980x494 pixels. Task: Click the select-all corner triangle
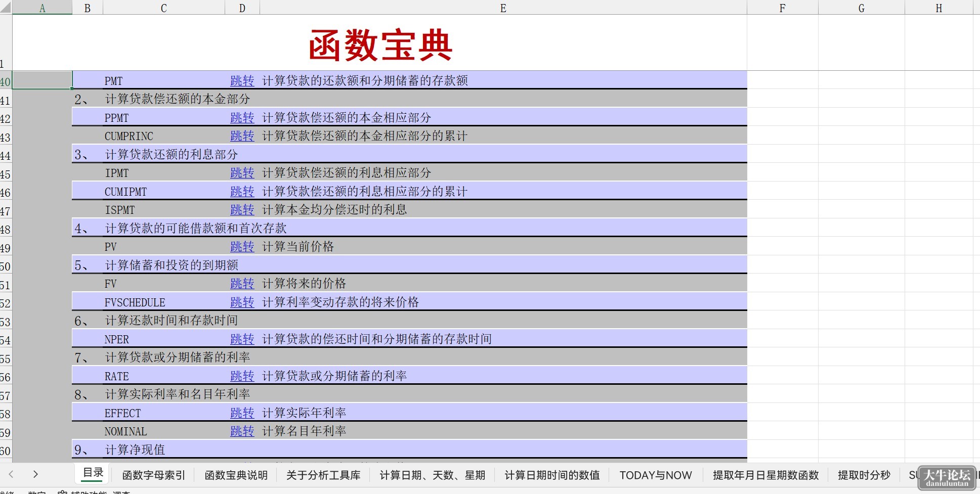6,7
